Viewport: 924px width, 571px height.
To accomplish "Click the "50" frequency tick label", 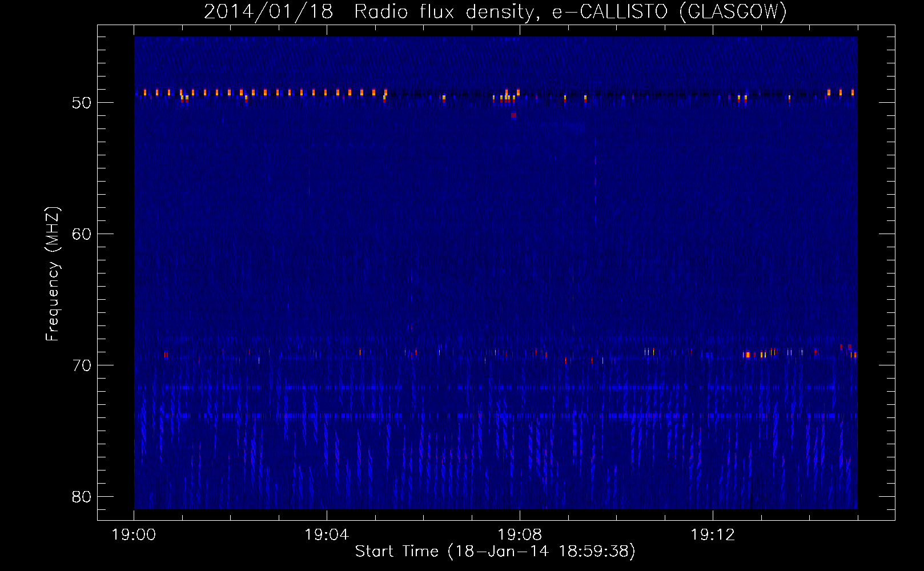I will pos(82,103).
